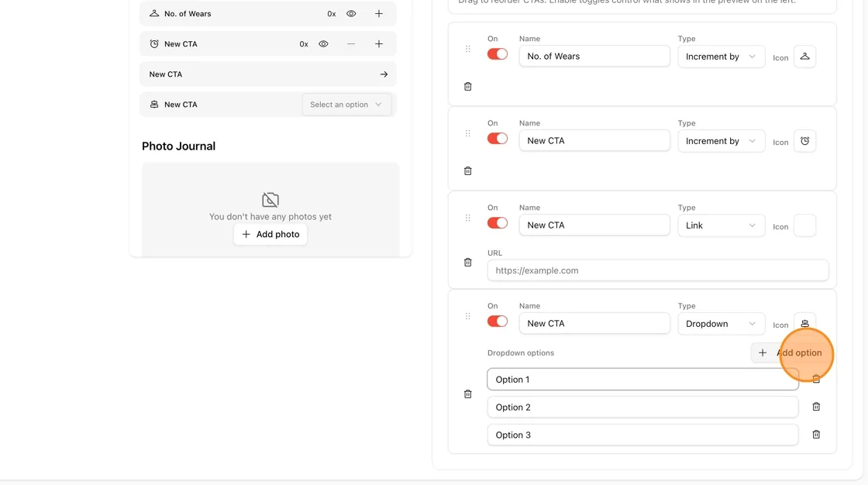Viewport: 868px width, 485px height.
Task: Delete the Link CTA via trash icon
Action: (x=468, y=263)
